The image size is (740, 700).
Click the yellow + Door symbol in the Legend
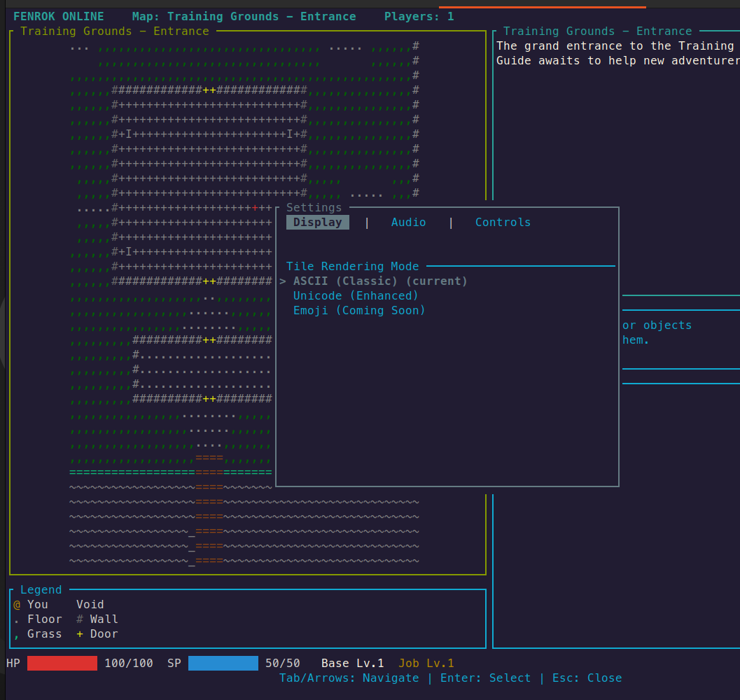(80, 634)
